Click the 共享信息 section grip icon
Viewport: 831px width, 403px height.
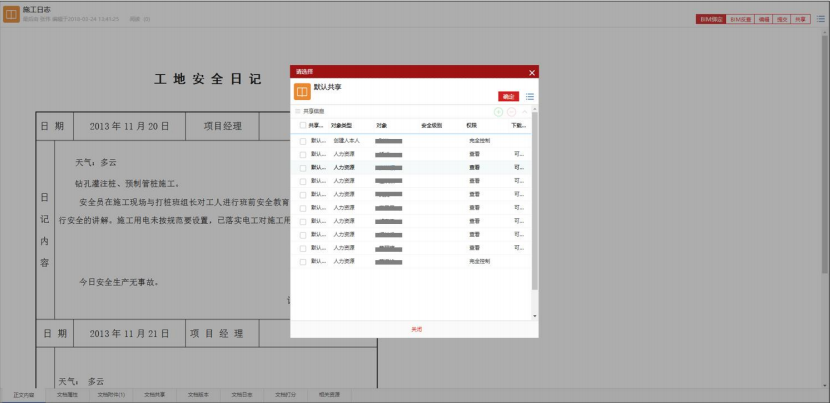[x=297, y=111]
